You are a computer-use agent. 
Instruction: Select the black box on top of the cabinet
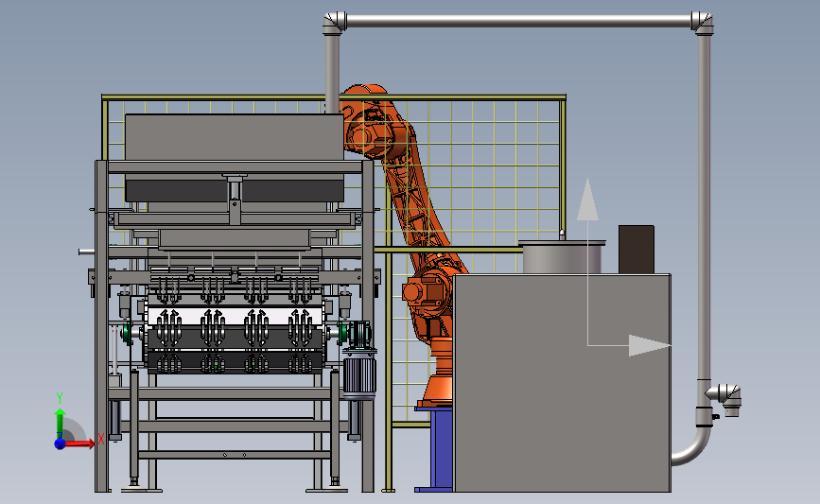tap(637, 250)
